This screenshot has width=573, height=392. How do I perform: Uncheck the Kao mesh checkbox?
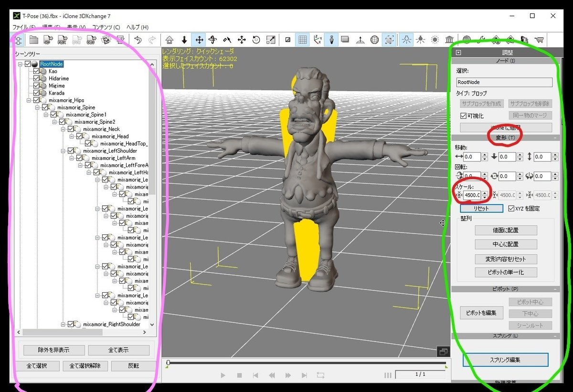pos(36,71)
